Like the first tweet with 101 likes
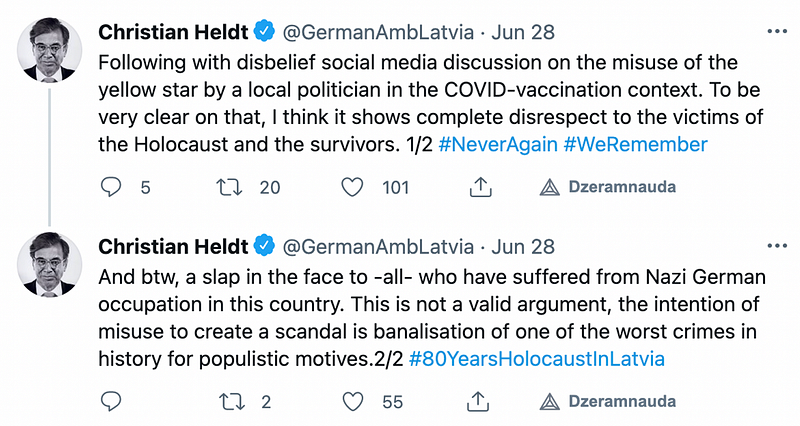Viewport: 800px width, 426px height. pos(352,187)
